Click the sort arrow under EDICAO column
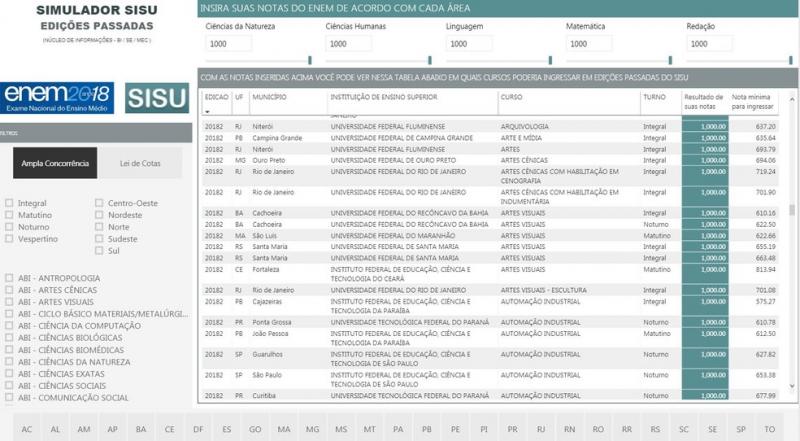 click(207, 111)
